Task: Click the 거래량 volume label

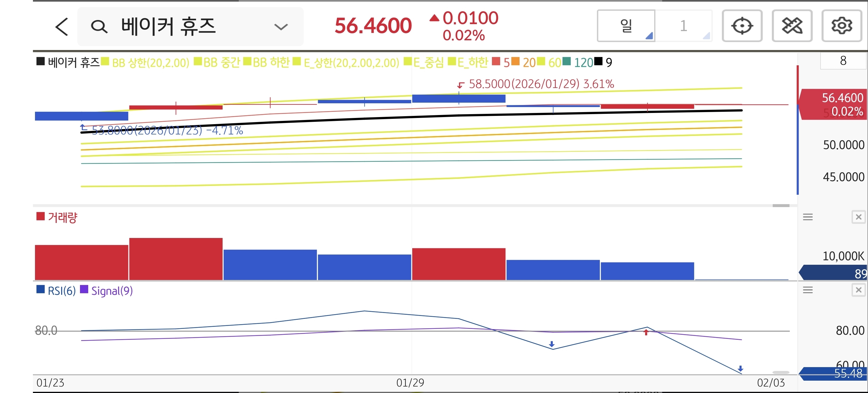Action: point(62,217)
